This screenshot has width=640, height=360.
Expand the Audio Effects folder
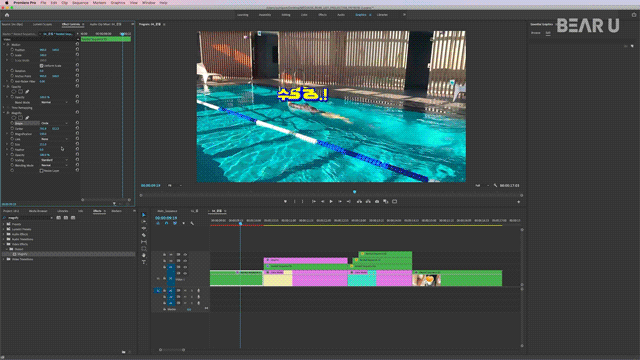pos(4,234)
